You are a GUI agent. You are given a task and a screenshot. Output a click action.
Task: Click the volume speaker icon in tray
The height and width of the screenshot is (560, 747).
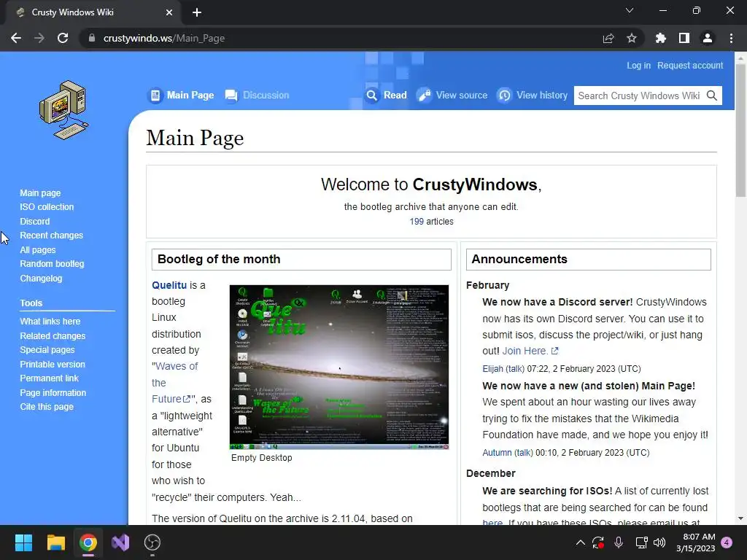(659, 542)
